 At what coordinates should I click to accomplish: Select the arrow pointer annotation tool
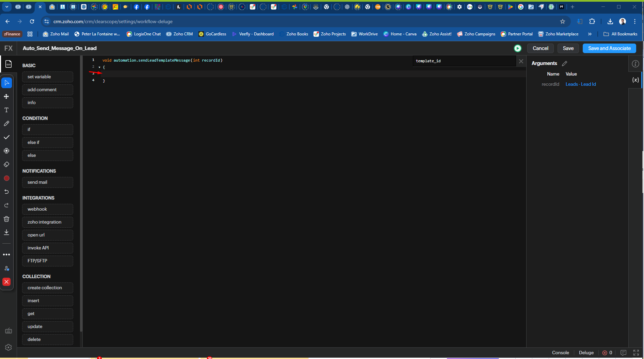6,83
